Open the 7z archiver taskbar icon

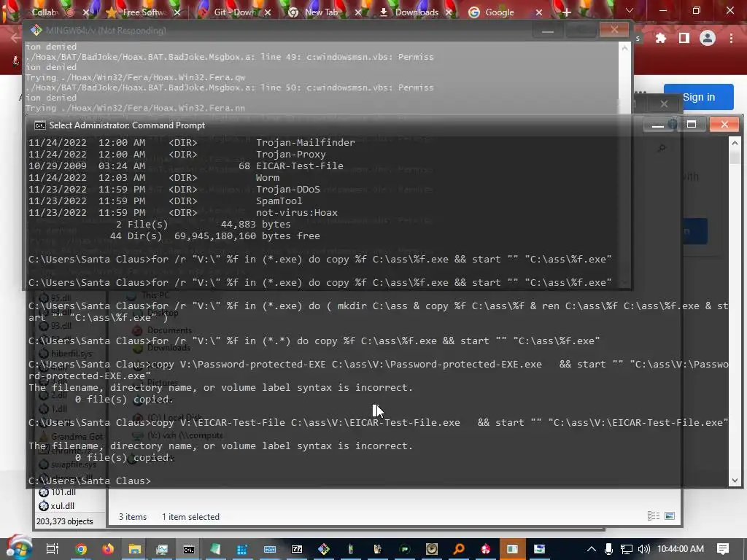(x=297, y=549)
